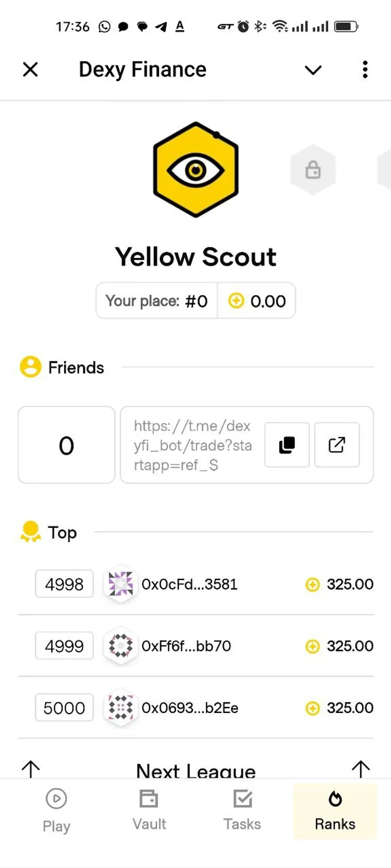Click the yellow eye Yellow Scout emblem
Image resolution: width=391 pixels, height=868 pixels.
point(195,169)
